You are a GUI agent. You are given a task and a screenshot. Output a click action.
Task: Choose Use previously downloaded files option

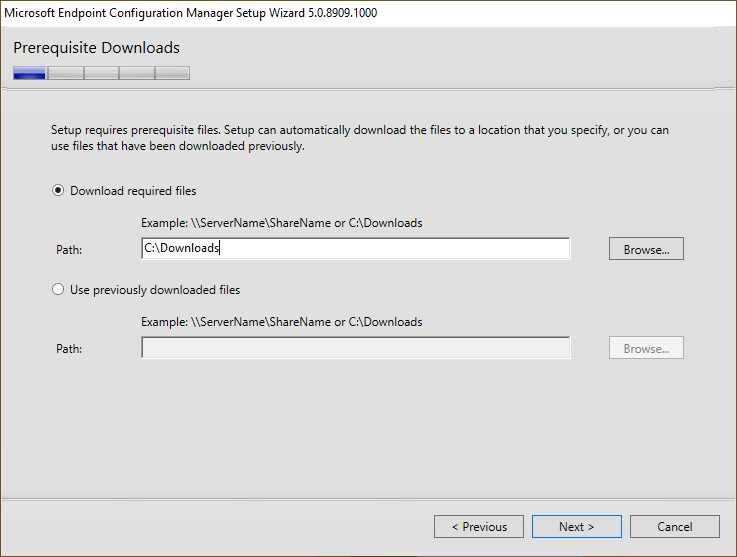(58, 290)
